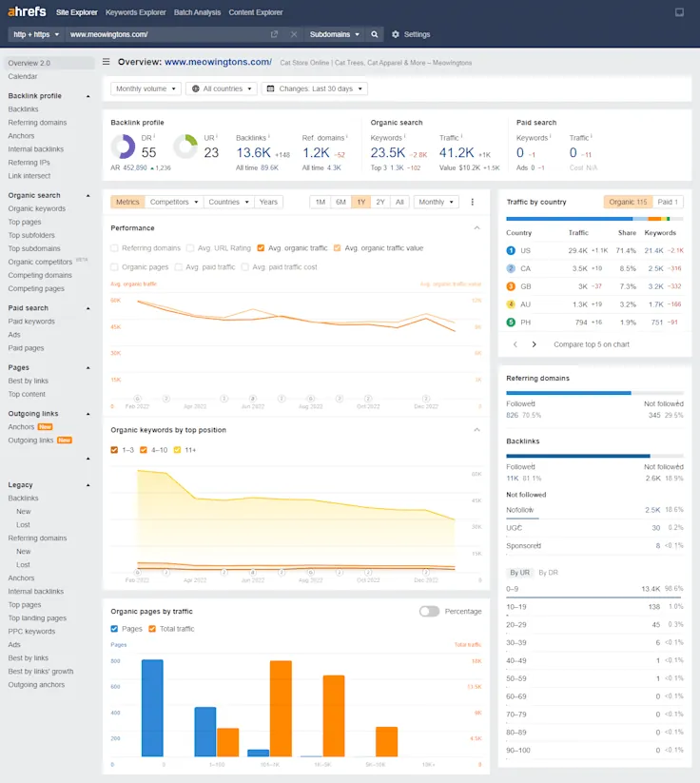Click the UR donut chart
Viewport: 700px width, 783px height.
(x=185, y=147)
